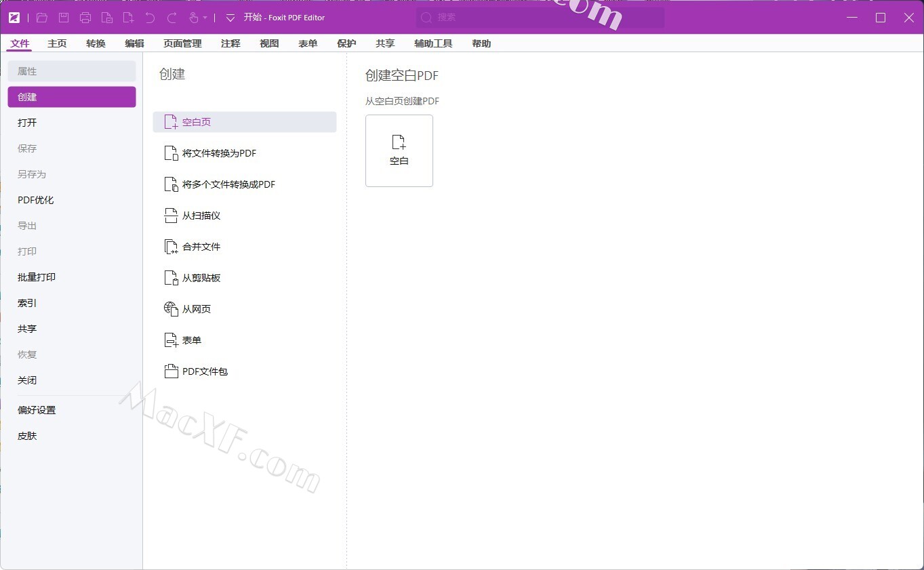Image resolution: width=924 pixels, height=570 pixels.
Task: Click the 从扫描仪 scanner icon
Action: point(171,216)
